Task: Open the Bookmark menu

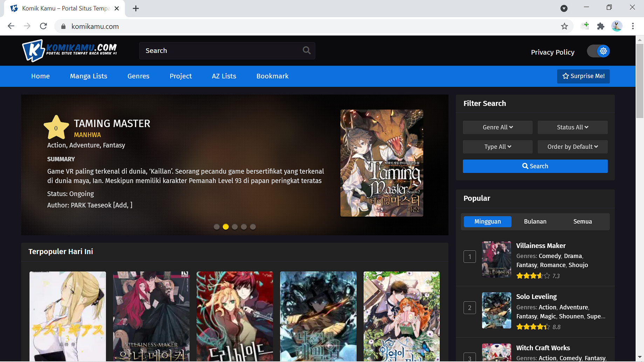Action: pyautogui.click(x=273, y=76)
